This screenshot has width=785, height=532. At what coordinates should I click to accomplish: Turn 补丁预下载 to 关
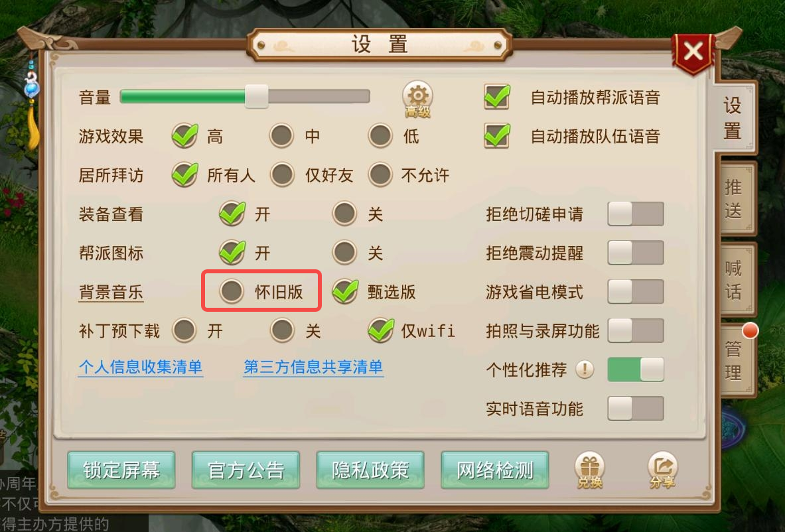[283, 330]
